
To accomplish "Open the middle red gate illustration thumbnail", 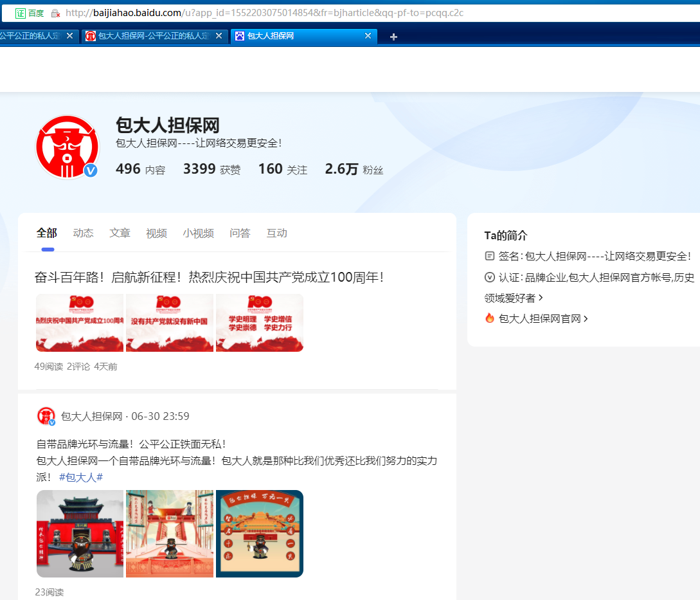I will point(170,533).
